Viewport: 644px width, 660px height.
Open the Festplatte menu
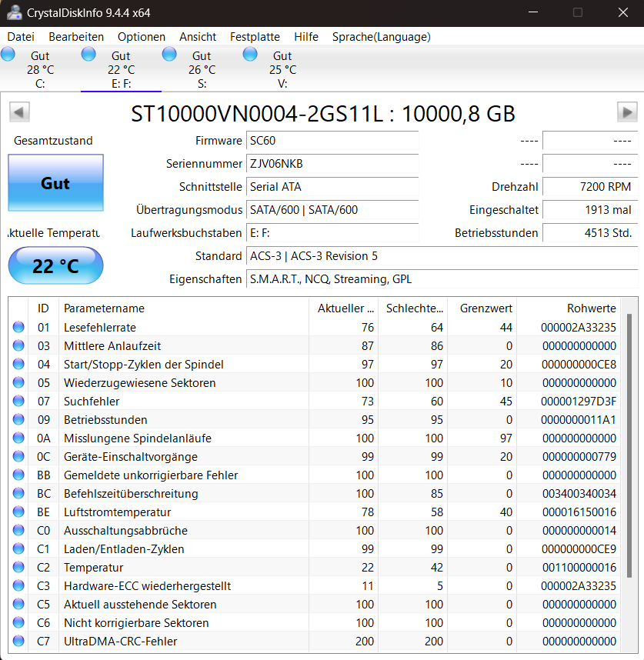tap(255, 37)
